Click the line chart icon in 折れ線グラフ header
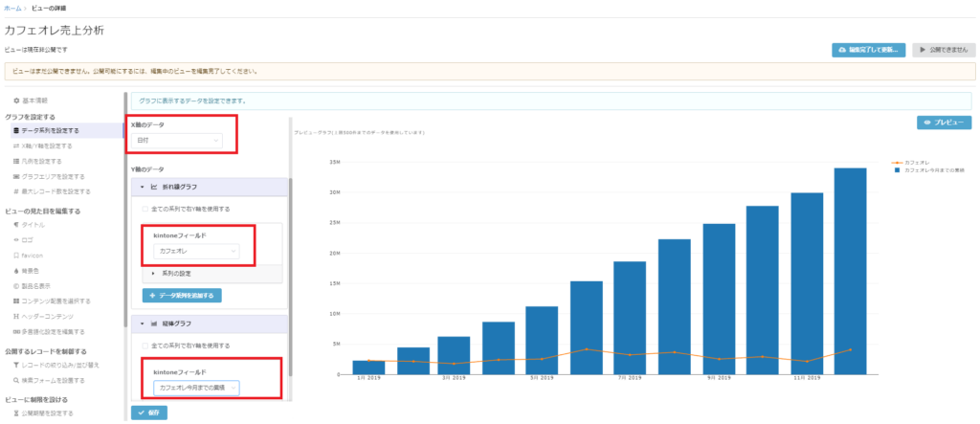 tap(154, 187)
